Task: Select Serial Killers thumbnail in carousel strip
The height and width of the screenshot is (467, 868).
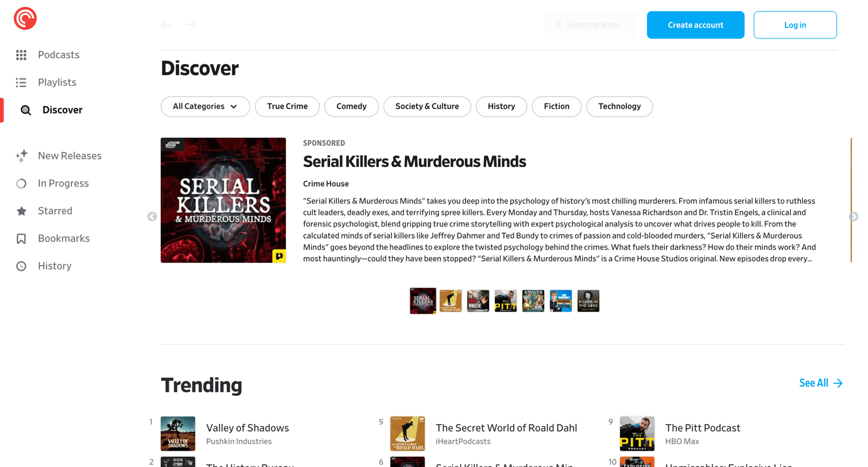Action: (x=423, y=301)
